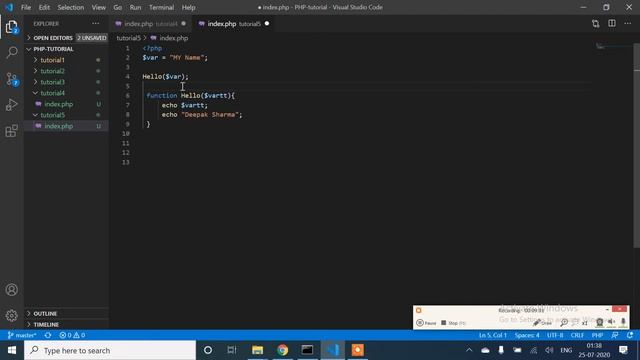Click Spaces: 4 indentation setting
640x360 pixels.
527,335
